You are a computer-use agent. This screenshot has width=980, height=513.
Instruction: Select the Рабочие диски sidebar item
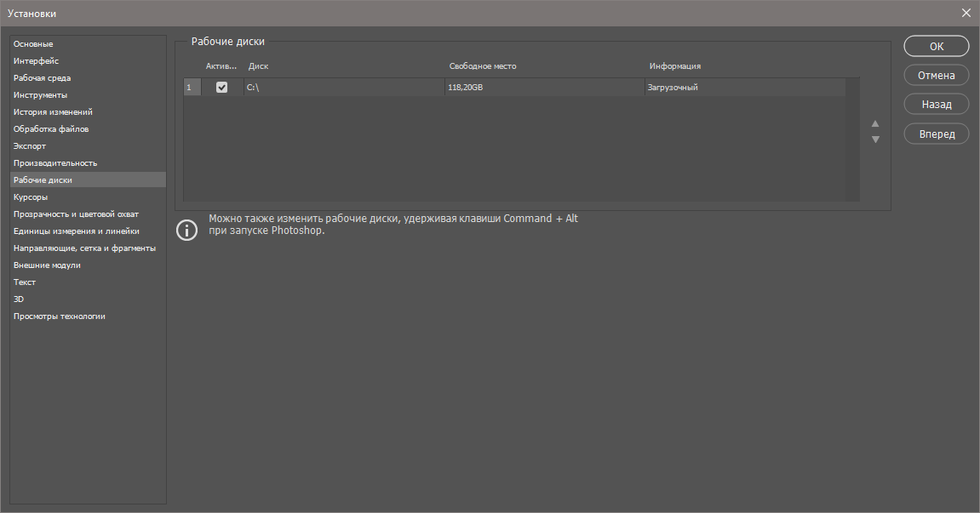89,180
